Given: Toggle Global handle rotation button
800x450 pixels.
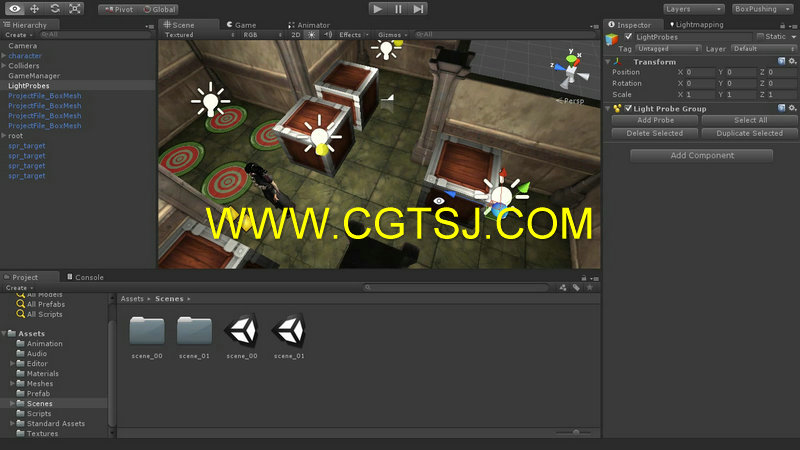Looking at the screenshot, I should pos(159,9).
